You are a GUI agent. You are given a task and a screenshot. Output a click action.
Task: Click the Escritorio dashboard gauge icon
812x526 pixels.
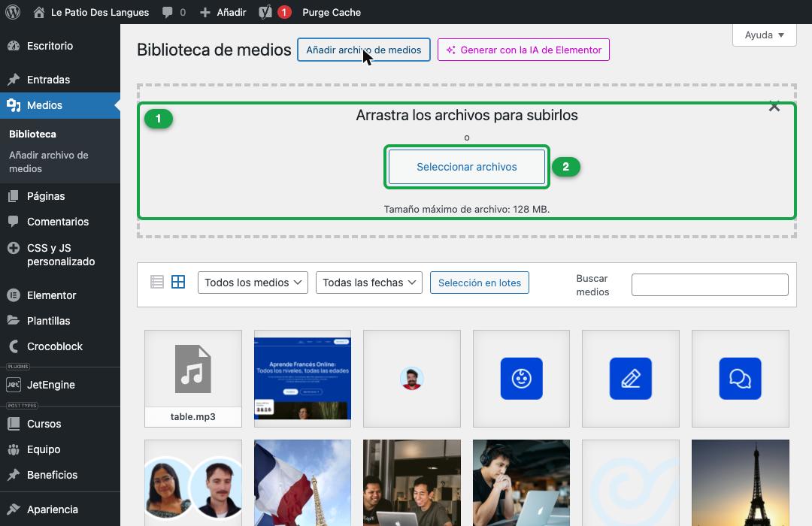point(14,46)
